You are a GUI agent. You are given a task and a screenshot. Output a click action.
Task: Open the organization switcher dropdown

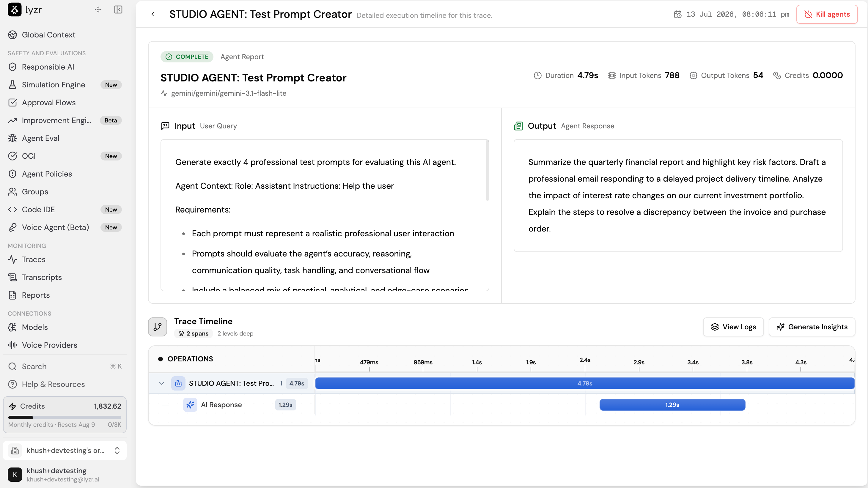click(x=65, y=450)
